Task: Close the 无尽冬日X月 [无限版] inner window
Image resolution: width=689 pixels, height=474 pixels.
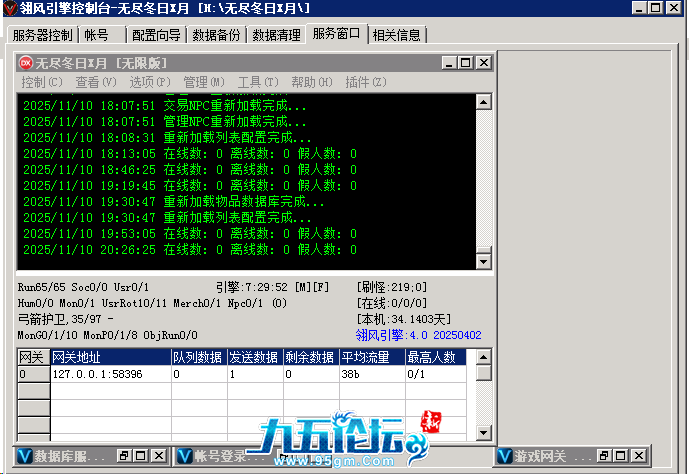Action: pyautogui.click(x=484, y=63)
